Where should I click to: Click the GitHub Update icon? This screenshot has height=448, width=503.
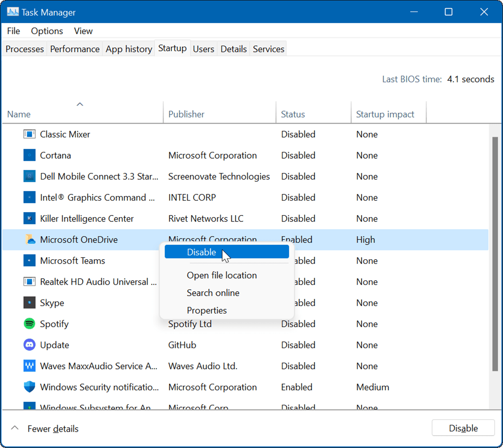[30, 345]
